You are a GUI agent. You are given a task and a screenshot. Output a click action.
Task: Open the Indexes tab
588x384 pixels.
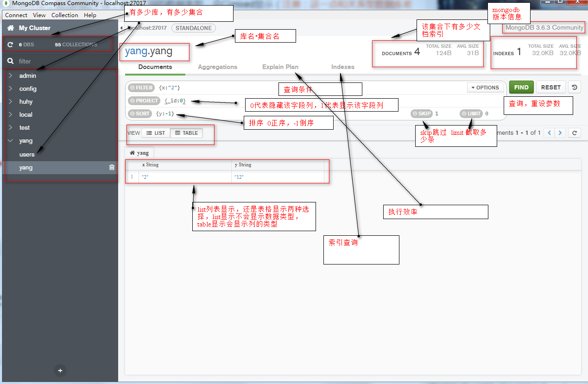(x=343, y=67)
